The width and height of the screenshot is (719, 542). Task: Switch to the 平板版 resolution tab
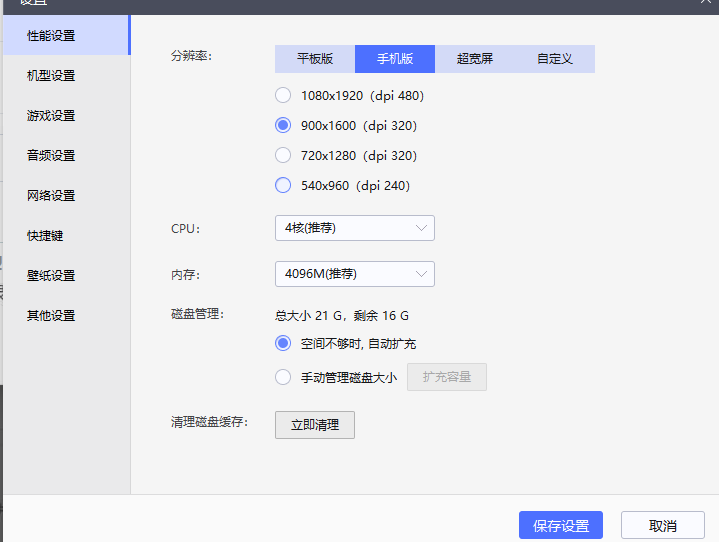pos(315,59)
